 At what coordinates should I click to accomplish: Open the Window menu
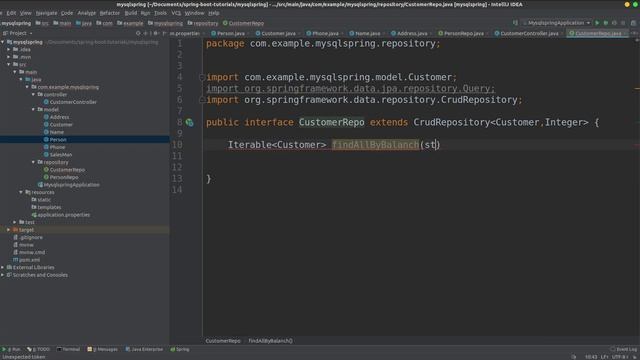pyautogui.click(x=194, y=13)
